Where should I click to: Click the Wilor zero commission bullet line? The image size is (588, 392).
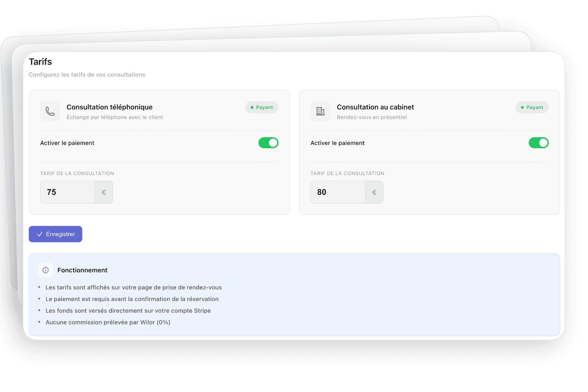coord(108,322)
